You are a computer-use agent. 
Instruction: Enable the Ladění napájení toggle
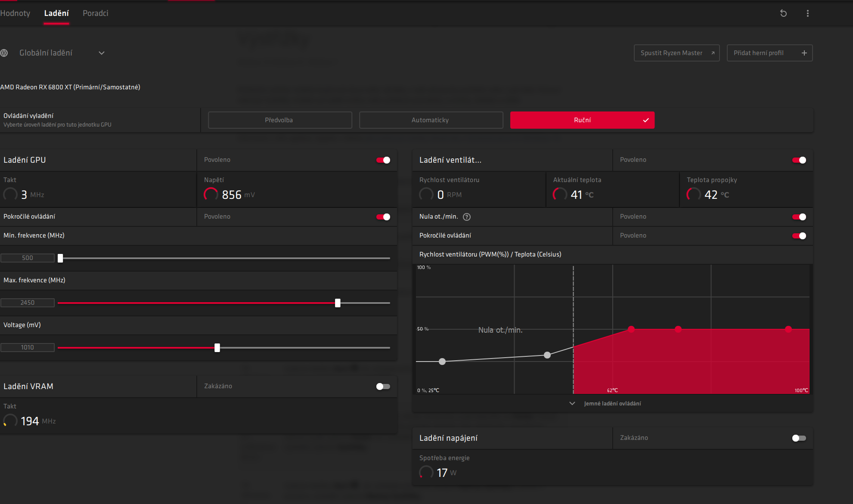(799, 438)
